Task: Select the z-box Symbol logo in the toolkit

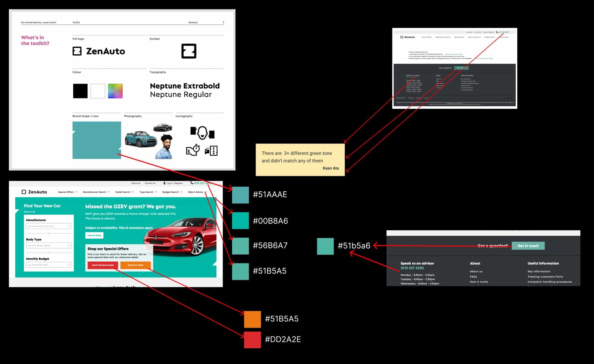Action: click(x=189, y=51)
